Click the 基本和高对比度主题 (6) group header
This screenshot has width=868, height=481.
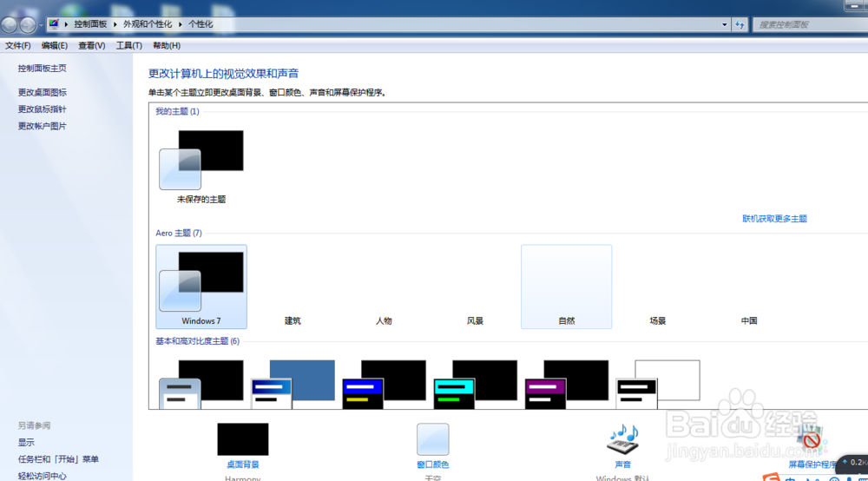[x=197, y=341]
